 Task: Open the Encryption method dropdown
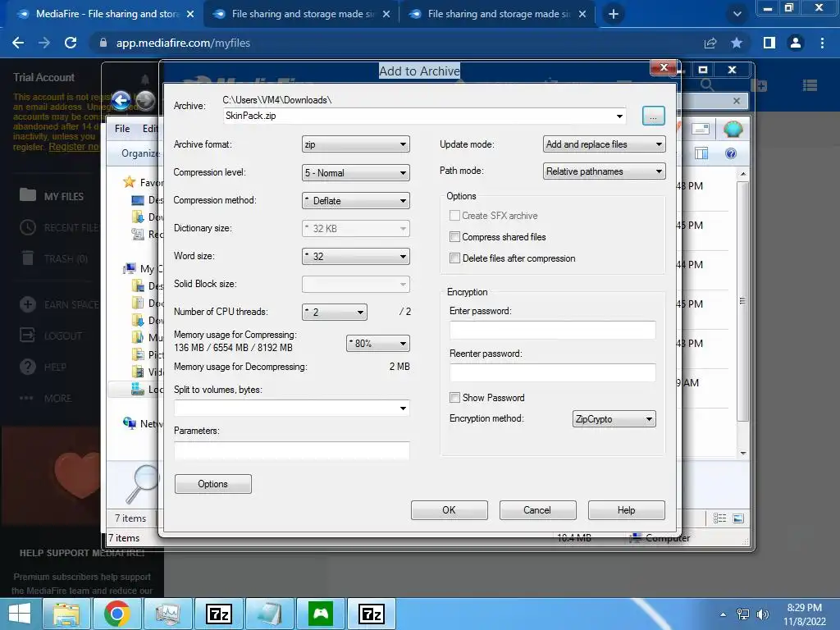click(614, 419)
